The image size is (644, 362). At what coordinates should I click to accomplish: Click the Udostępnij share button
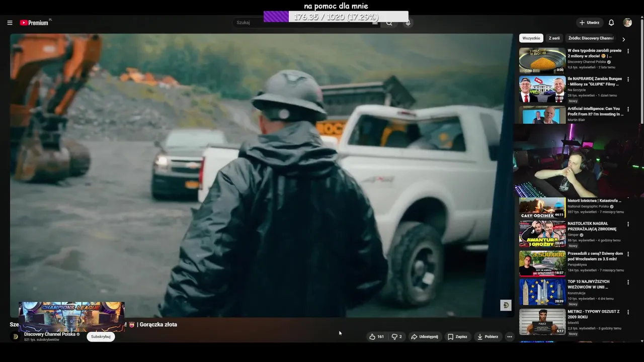tap(425, 337)
